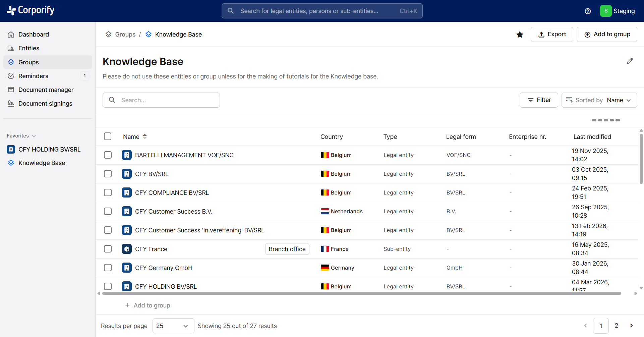Click the CFY HOLDING BV/SRL favorite icon
Screen dimensions: 644x337
(11, 149)
